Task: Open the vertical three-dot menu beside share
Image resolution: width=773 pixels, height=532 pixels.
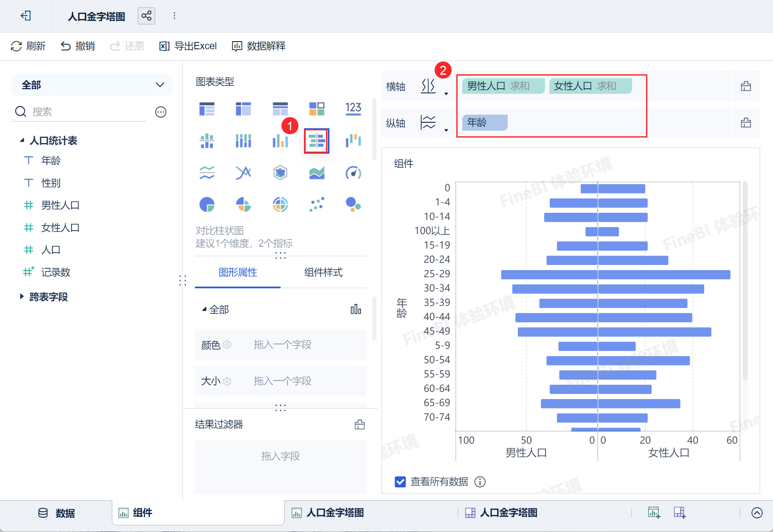Action: point(174,16)
